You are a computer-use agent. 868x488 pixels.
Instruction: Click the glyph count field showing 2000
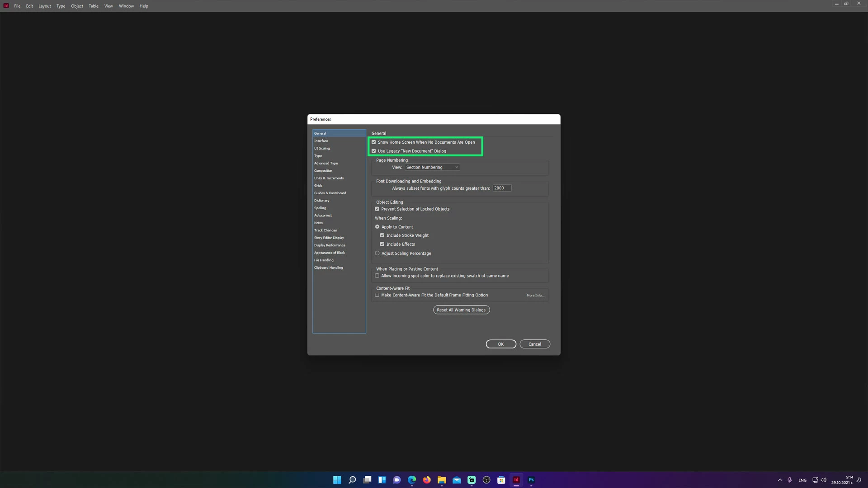[501, 188]
